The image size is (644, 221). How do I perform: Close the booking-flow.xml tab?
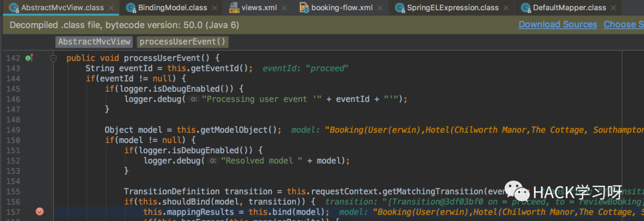380,8
